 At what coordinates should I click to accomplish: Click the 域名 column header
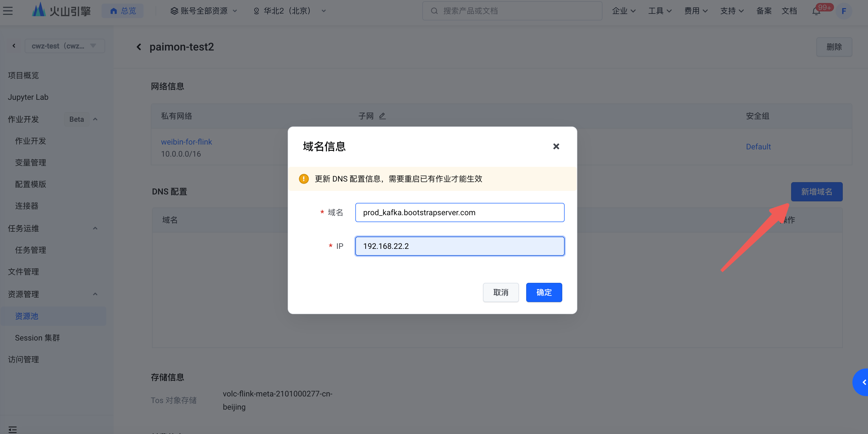[x=169, y=220]
